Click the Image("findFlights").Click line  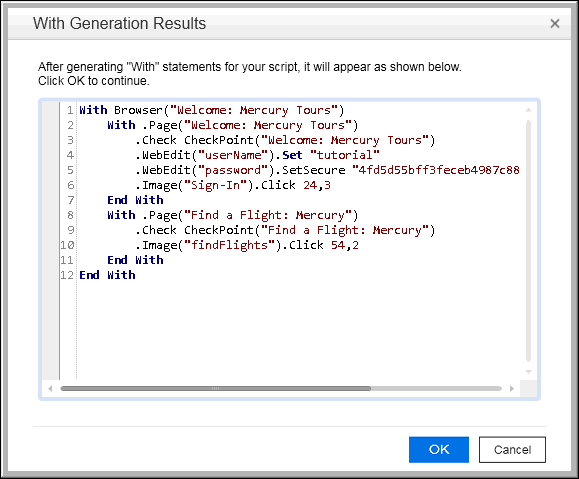(247, 245)
